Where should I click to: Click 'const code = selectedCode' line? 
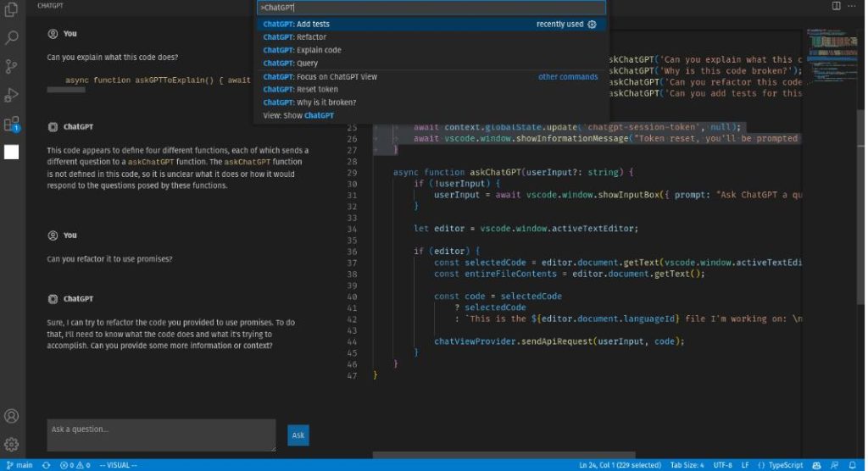[x=498, y=296]
